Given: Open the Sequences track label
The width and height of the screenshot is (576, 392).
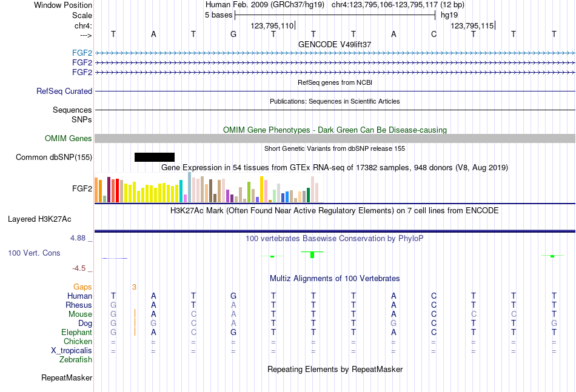Looking at the screenshot, I should 72,110.
